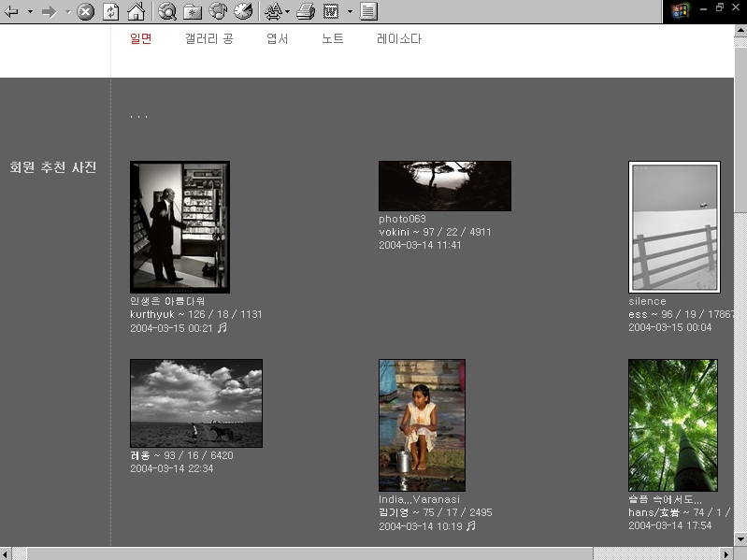Image resolution: width=747 pixels, height=560 pixels.
Task: Click the Stop loading button
Action: pyautogui.click(x=85, y=11)
